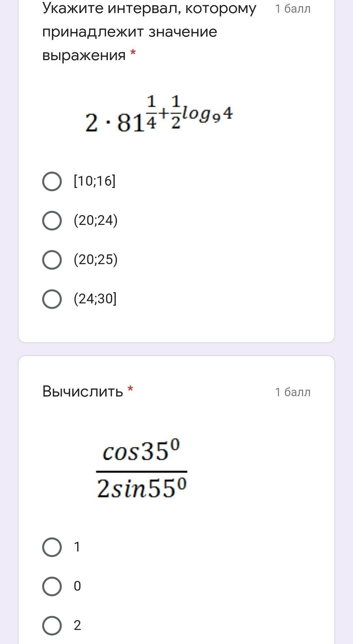Click the '(24;30]' option text
The height and width of the screenshot is (644, 353).
click(95, 299)
